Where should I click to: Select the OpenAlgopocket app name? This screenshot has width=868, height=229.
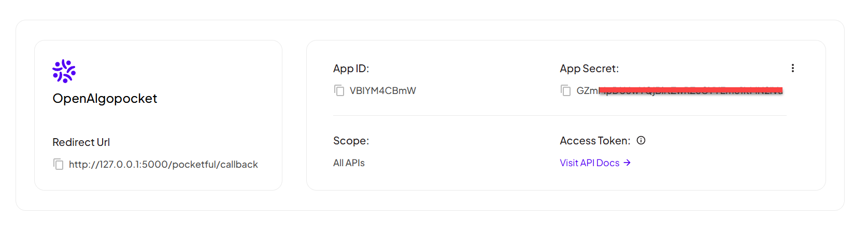pyautogui.click(x=105, y=99)
